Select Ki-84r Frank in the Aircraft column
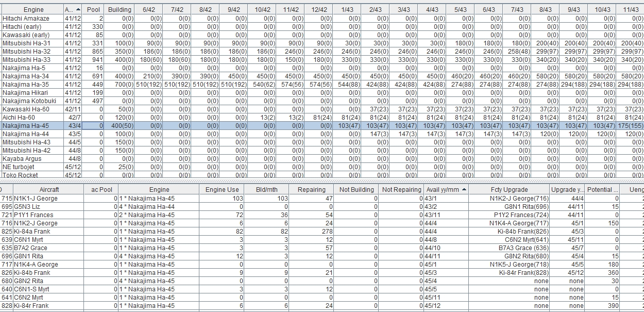The image size is (644, 312). point(49,305)
